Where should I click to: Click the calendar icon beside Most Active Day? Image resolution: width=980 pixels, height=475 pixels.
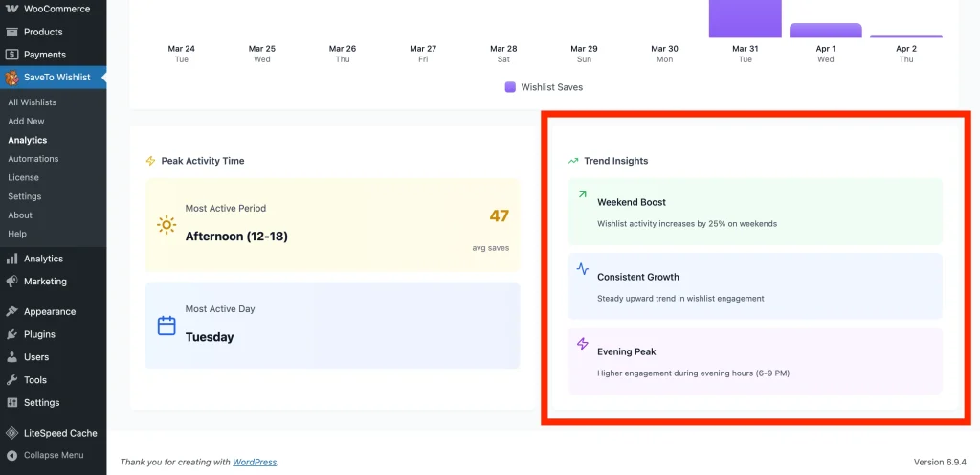pyautogui.click(x=167, y=326)
